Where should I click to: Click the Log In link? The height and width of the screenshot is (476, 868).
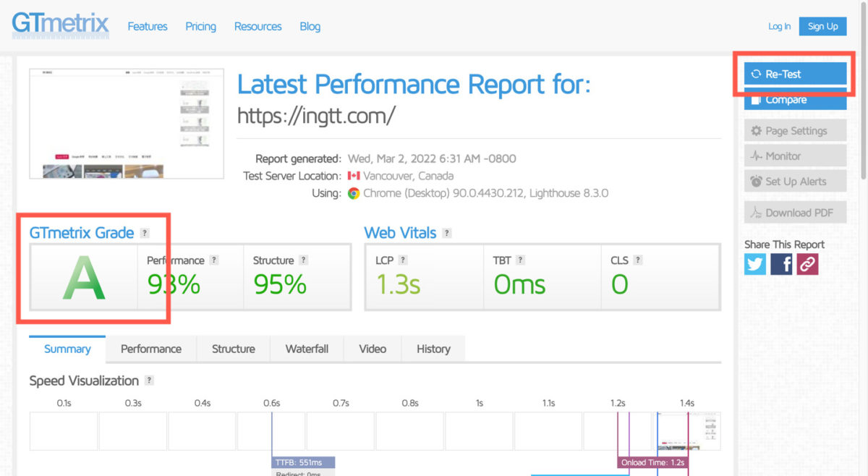[779, 26]
